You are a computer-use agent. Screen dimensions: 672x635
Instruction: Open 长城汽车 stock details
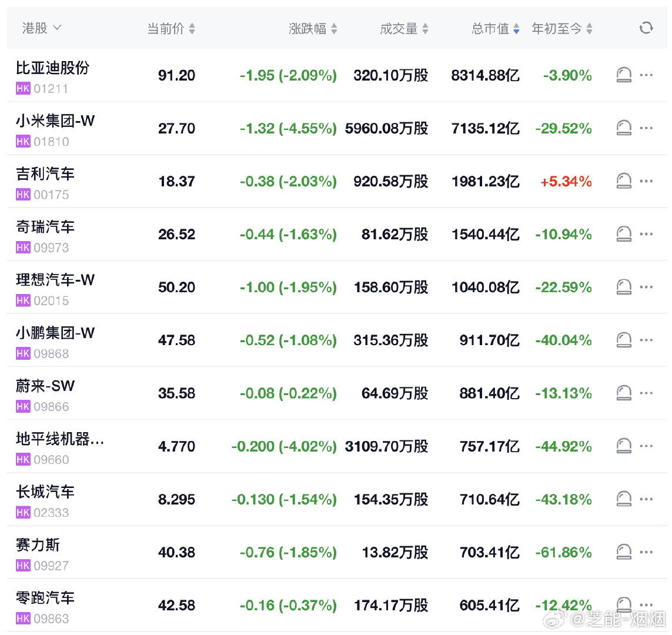[45, 492]
